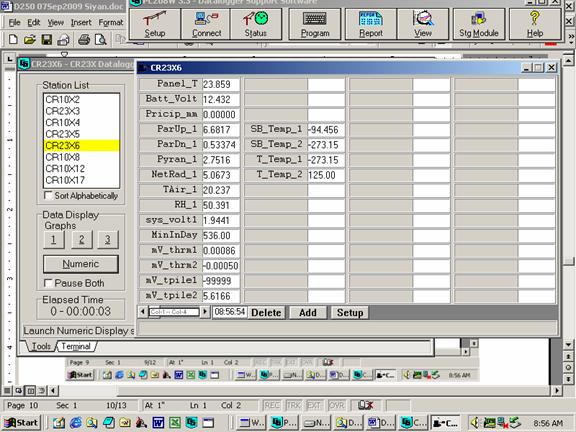Select station CR10X12
576x432 pixels.
pos(82,169)
